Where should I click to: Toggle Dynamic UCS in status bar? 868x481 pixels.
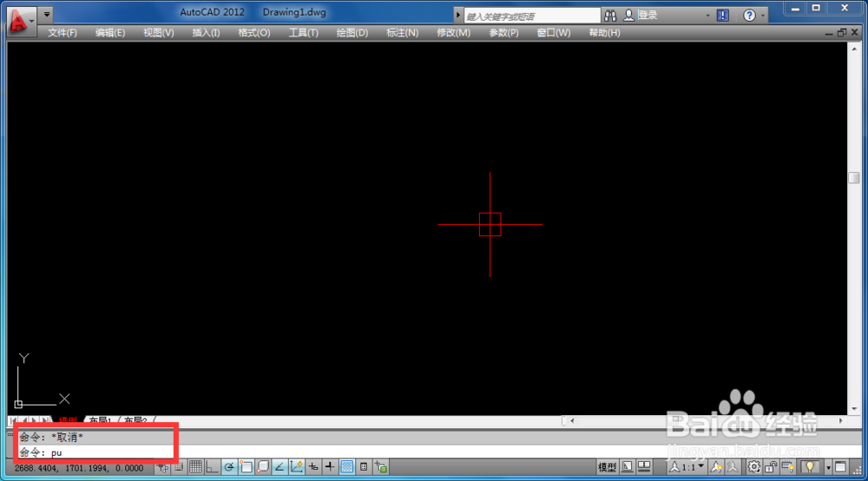point(296,467)
